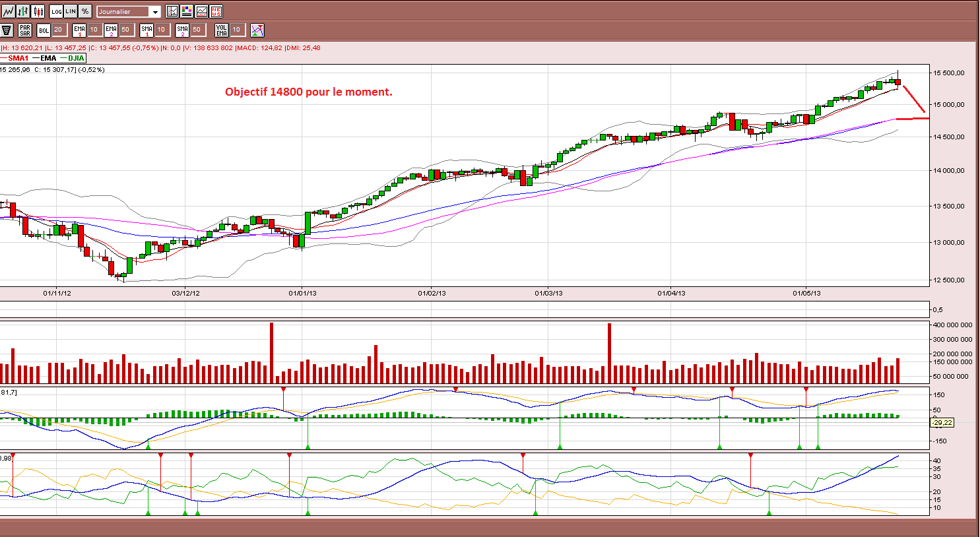Click the 01/03/13 date label
The height and width of the screenshot is (537, 980).
(x=548, y=293)
